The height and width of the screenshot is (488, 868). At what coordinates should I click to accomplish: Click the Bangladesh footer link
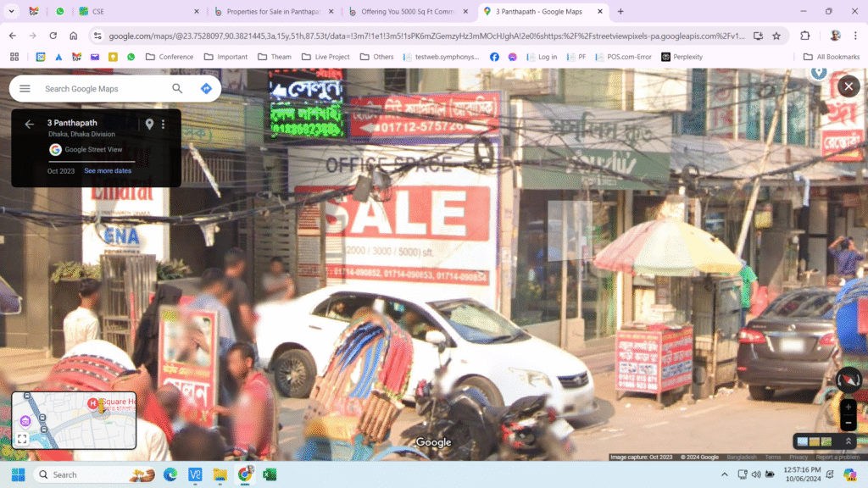coord(741,457)
